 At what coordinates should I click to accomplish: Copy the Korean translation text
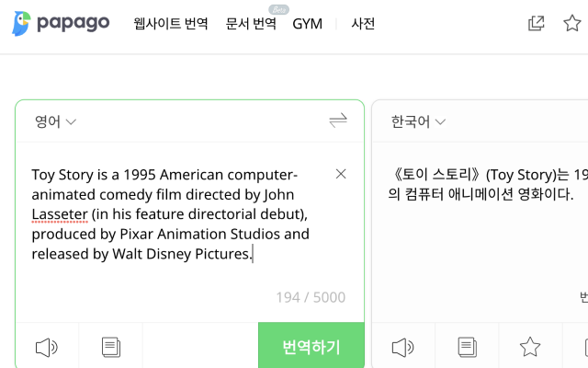point(468,348)
